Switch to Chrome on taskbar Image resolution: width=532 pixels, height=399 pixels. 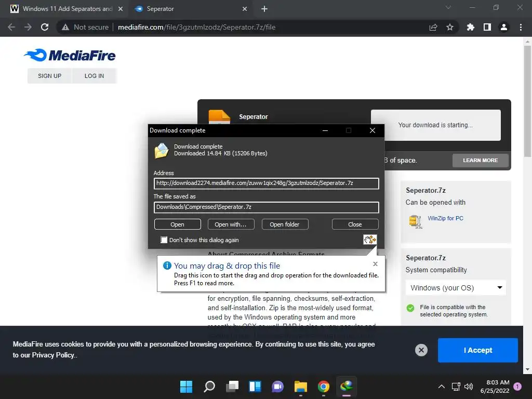tap(323, 387)
